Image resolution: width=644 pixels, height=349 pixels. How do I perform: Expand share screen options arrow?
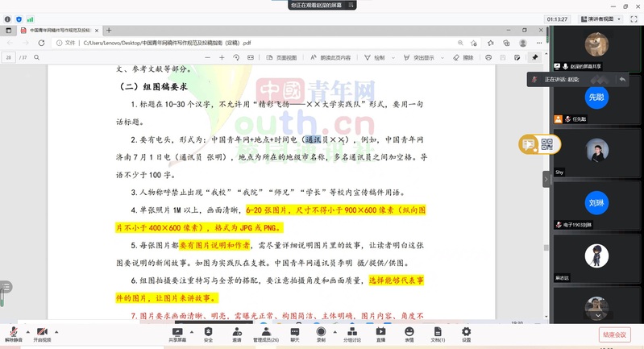[x=191, y=332]
